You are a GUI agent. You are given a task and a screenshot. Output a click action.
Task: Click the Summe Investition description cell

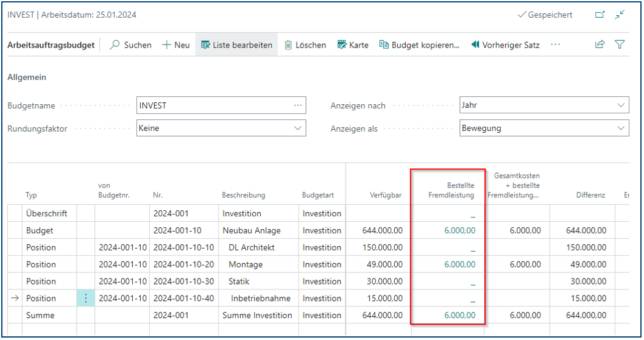[258, 316]
